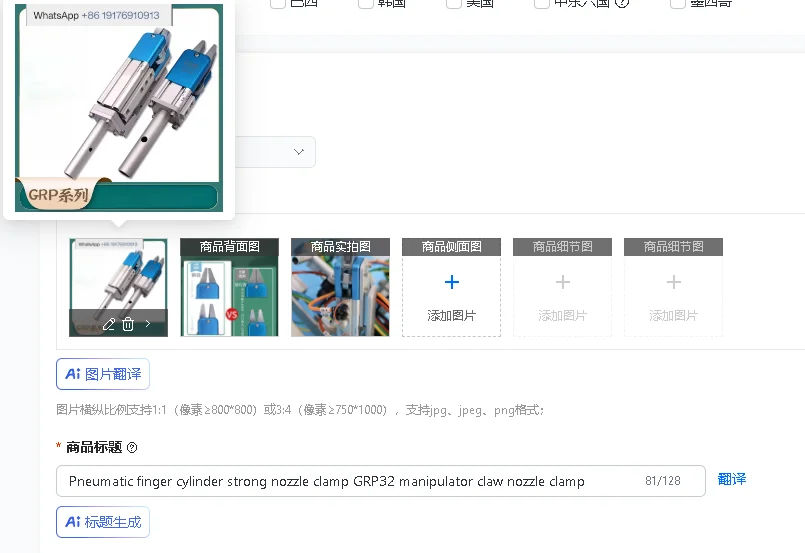Edit the first product image with pencil icon
This screenshot has width=805, height=553.
108,324
